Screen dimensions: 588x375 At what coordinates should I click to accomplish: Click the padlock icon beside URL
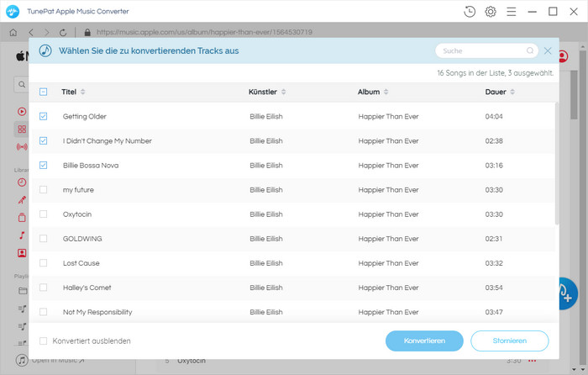click(x=87, y=32)
